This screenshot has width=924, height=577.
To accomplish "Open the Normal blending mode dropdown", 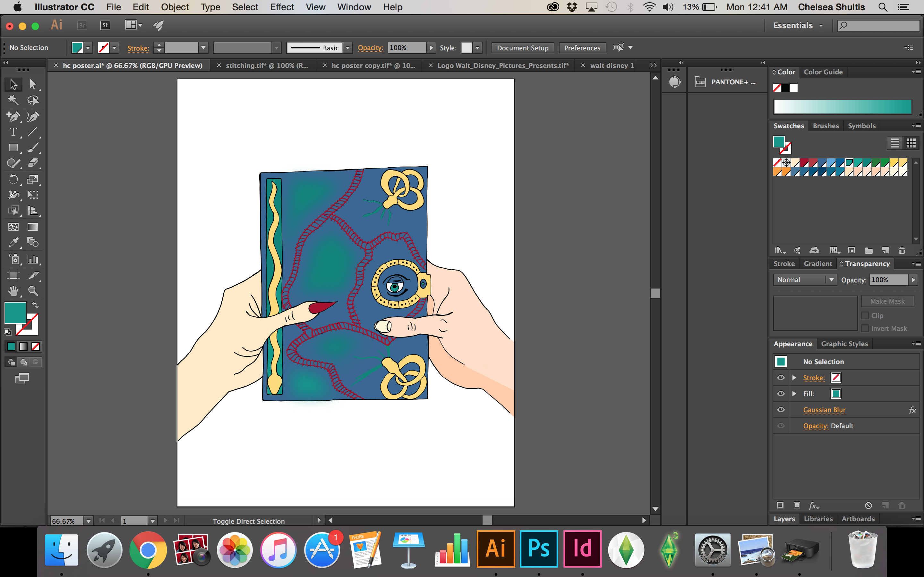I will click(x=805, y=280).
